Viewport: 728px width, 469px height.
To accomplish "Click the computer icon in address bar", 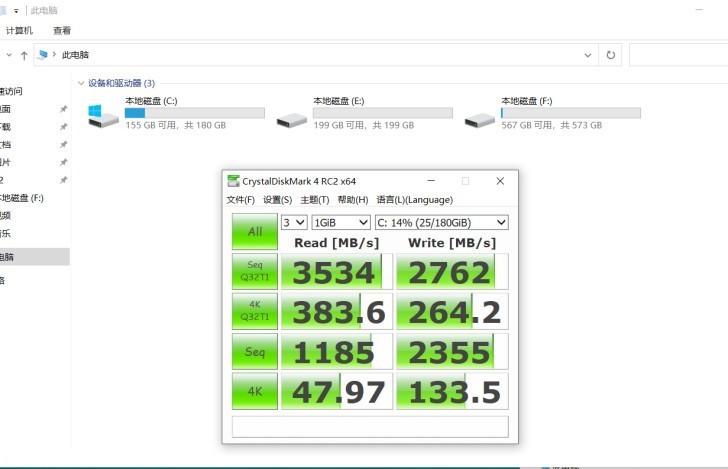I will click(43, 55).
